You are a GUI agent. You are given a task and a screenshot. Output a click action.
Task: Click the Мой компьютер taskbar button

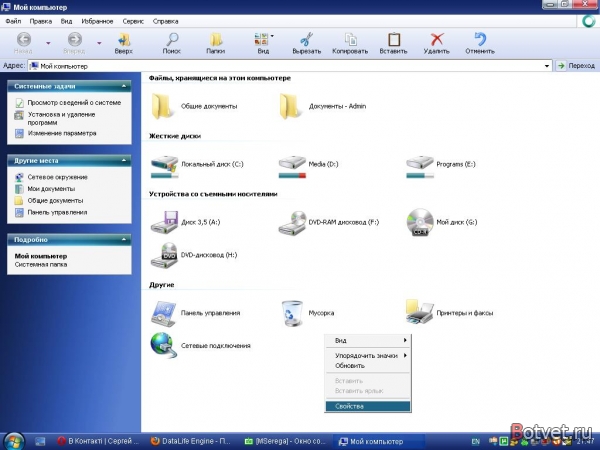379,441
